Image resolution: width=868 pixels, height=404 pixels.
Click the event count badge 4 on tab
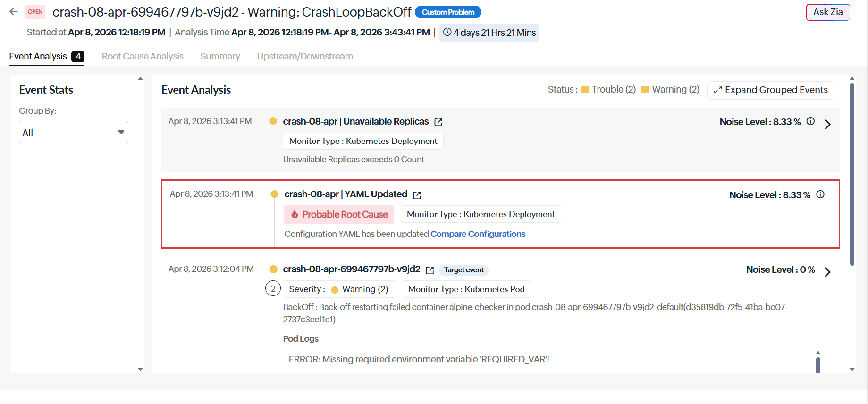tap(78, 57)
